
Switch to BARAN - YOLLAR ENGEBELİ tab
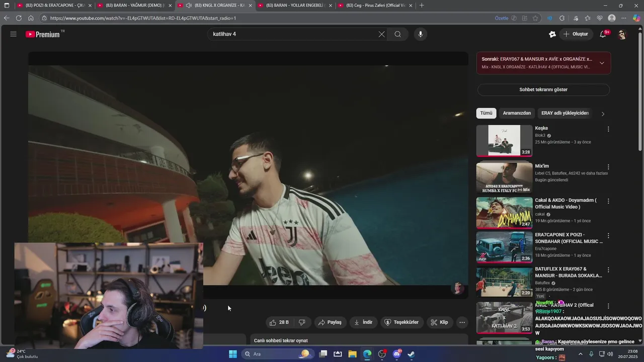(x=295, y=6)
